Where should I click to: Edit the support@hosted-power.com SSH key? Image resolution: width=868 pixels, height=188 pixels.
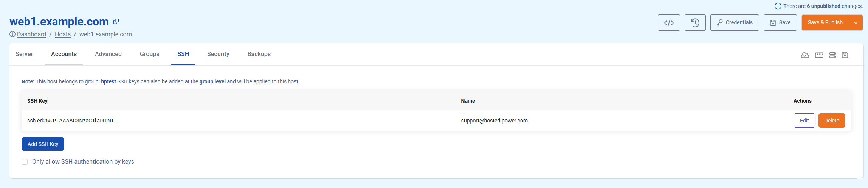(x=804, y=121)
